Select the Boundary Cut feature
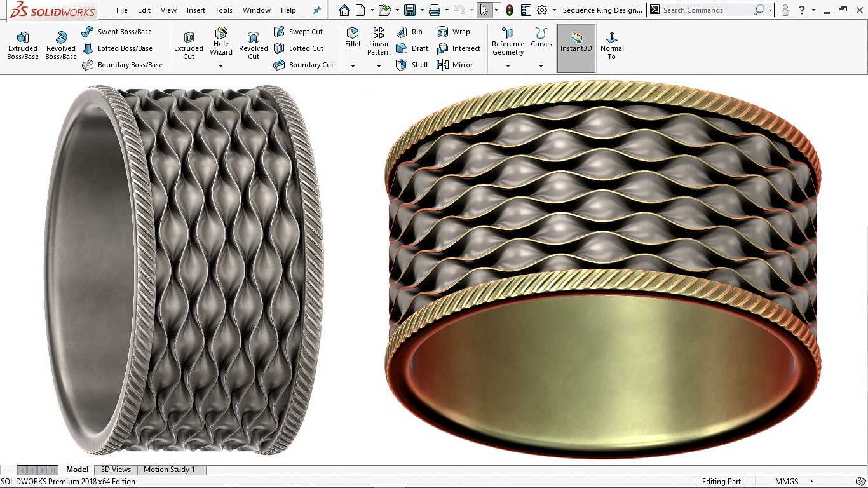Viewport: 868px width, 488px height. tap(304, 65)
